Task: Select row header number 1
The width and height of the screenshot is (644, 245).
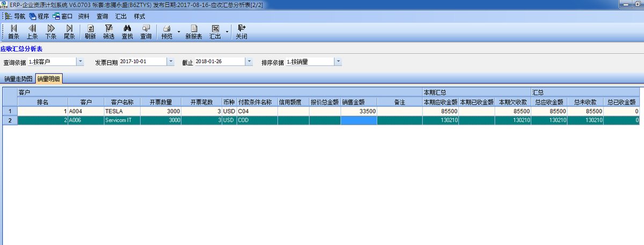Action: coord(10,111)
